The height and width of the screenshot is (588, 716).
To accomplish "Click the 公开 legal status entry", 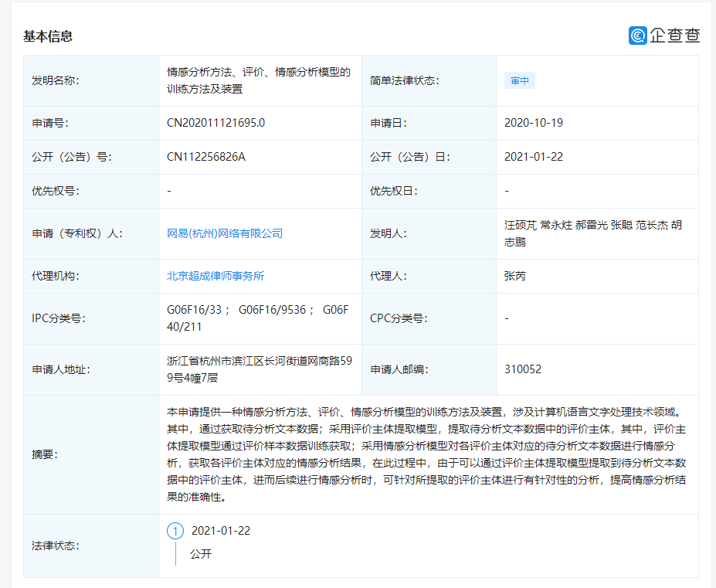I will (x=201, y=554).
